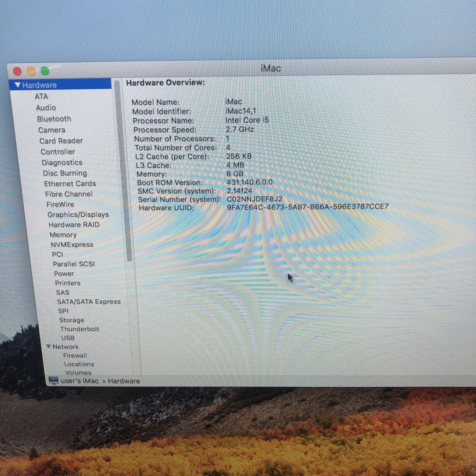The height and width of the screenshot is (476, 476).
Task: Open the SPI section
Action: [63, 311]
